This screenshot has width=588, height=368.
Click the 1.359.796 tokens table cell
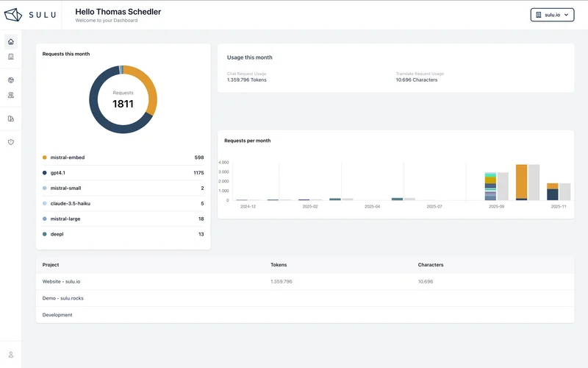pyautogui.click(x=282, y=282)
